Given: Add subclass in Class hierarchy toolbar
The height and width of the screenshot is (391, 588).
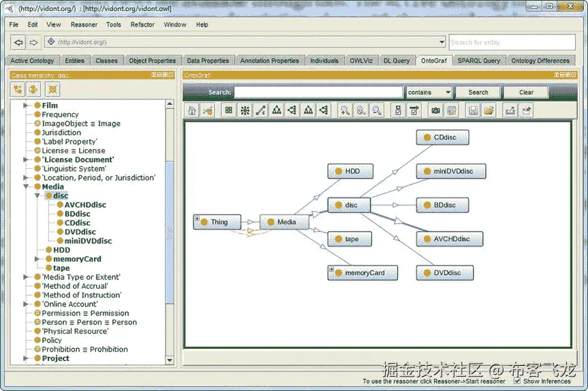Looking at the screenshot, I should pyautogui.click(x=18, y=89).
